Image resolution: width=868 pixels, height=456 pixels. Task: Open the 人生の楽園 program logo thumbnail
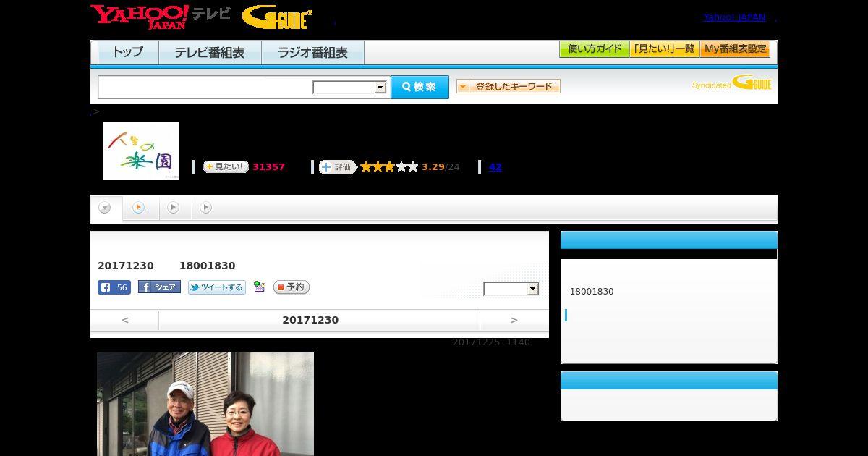pyautogui.click(x=141, y=151)
